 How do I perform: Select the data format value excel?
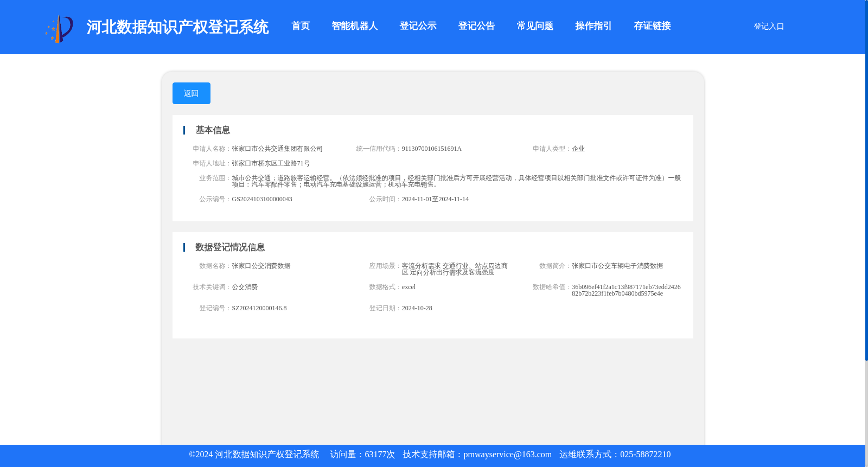409,287
